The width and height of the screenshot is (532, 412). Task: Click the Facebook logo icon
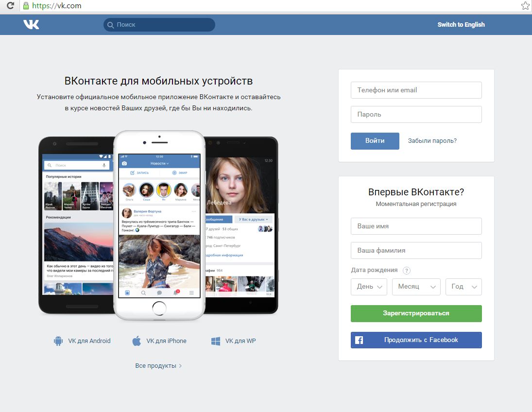[359, 340]
